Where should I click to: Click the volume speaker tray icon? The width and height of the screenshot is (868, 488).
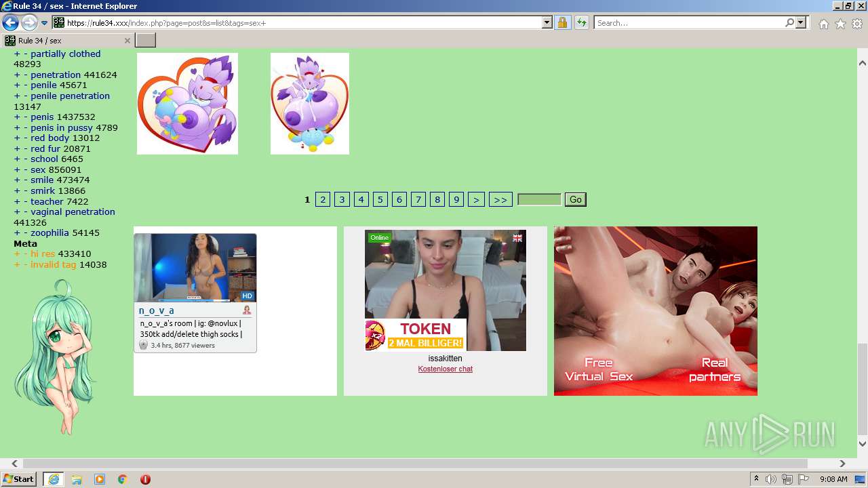(x=771, y=479)
